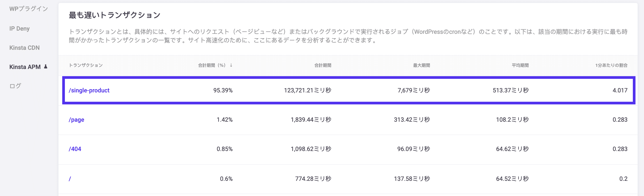Sort the table by 平均期間 column
Screen dimensions: 644x196
[519, 65]
